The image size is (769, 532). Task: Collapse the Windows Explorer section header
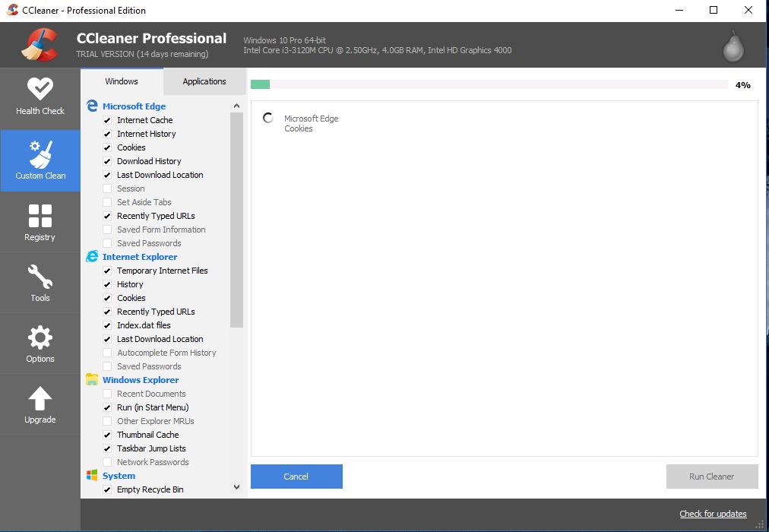coord(141,379)
